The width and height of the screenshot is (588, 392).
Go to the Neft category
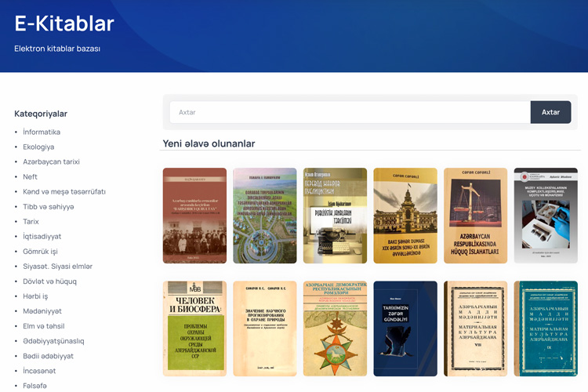(31, 176)
